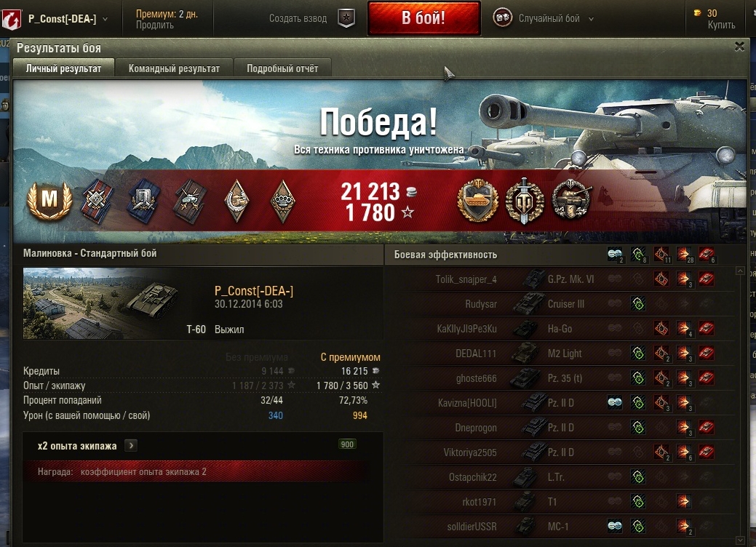
Task: Click the gold coins icon near 30
Action: pos(697,13)
